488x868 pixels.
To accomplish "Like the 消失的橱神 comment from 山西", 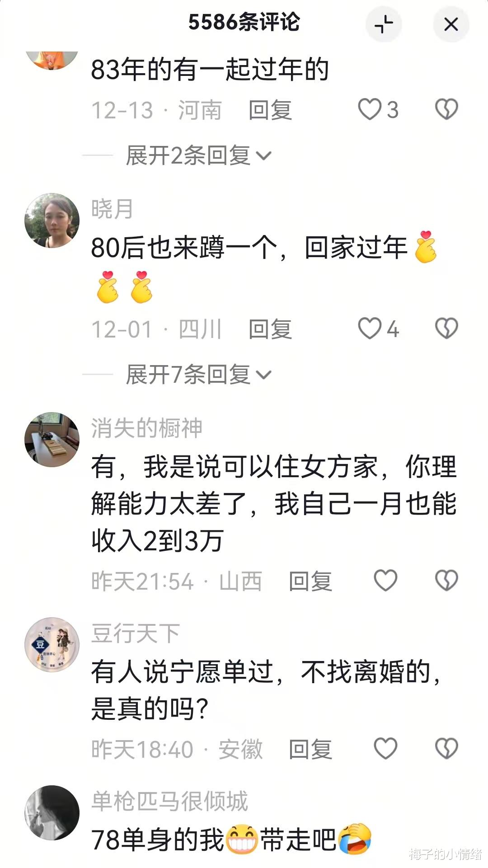I will click(385, 581).
